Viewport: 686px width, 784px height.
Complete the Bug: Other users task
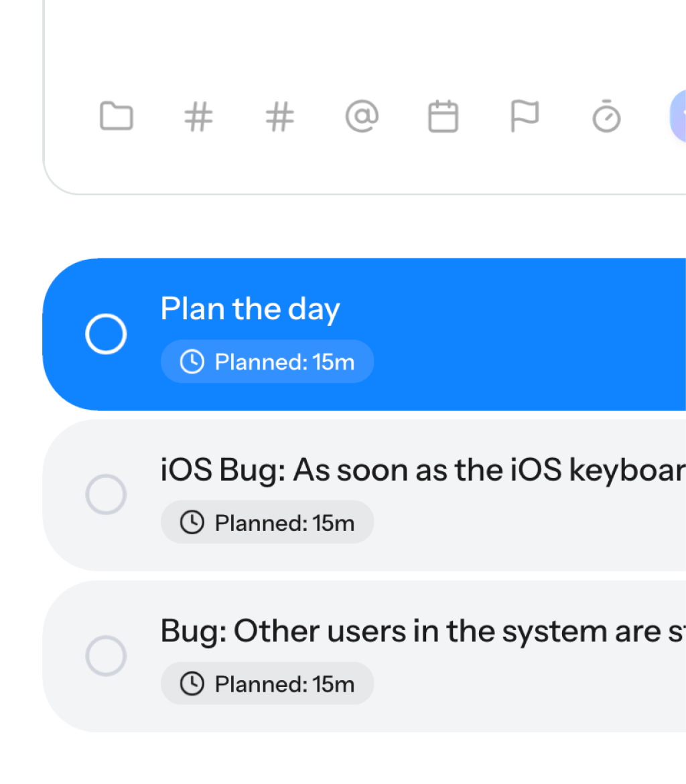pyautogui.click(x=106, y=656)
